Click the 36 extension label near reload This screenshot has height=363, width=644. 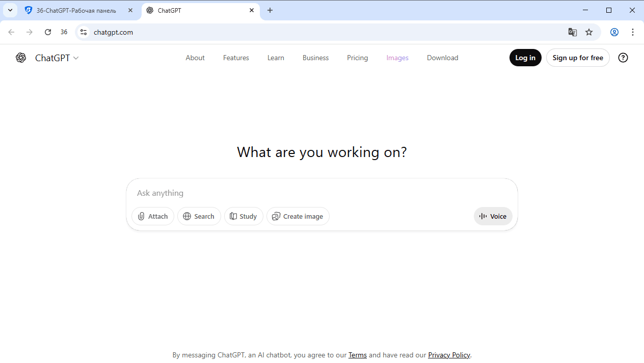coord(64,32)
